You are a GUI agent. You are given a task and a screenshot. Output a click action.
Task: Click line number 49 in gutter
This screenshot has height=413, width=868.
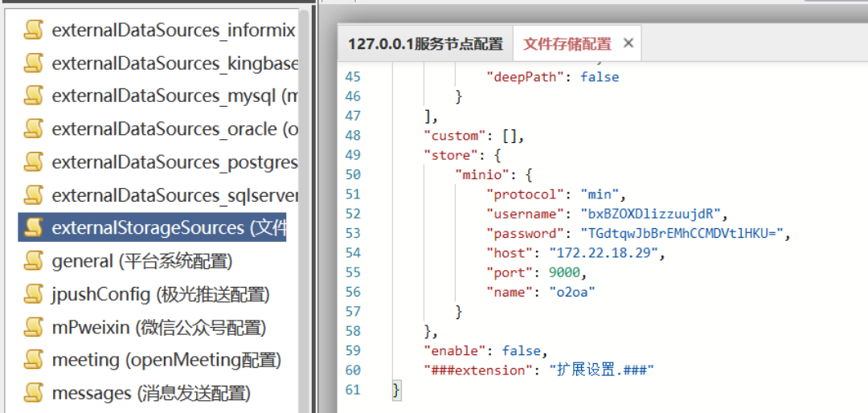(x=353, y=155)
